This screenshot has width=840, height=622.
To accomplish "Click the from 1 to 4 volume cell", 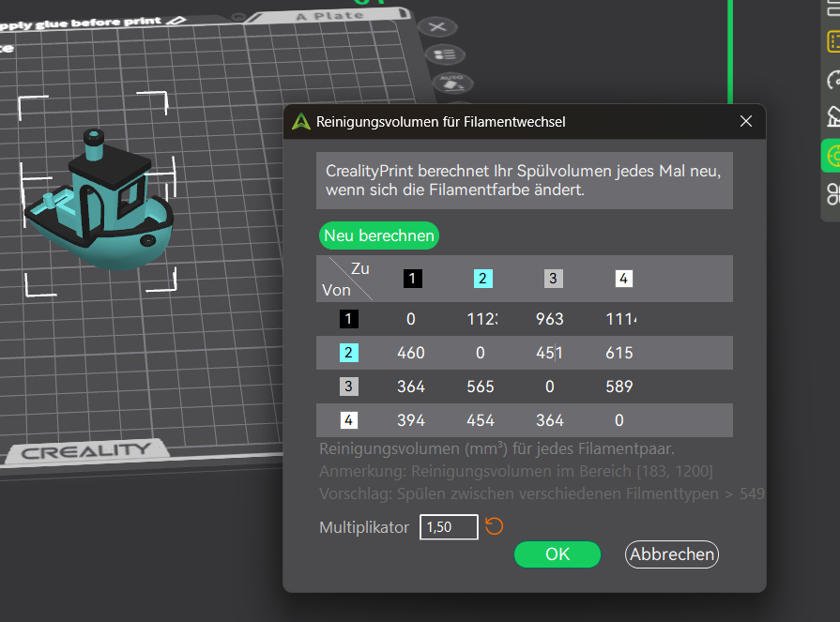I will point(620,319).
